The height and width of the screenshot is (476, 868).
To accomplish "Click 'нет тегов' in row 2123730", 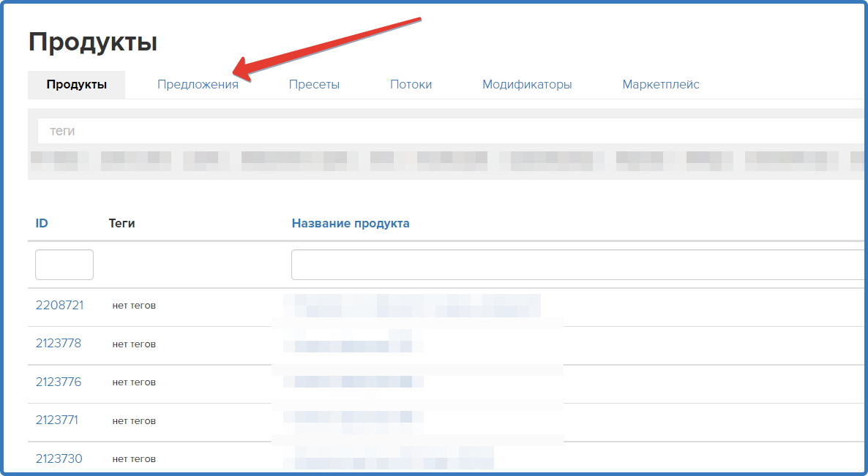I will [134, 459].
